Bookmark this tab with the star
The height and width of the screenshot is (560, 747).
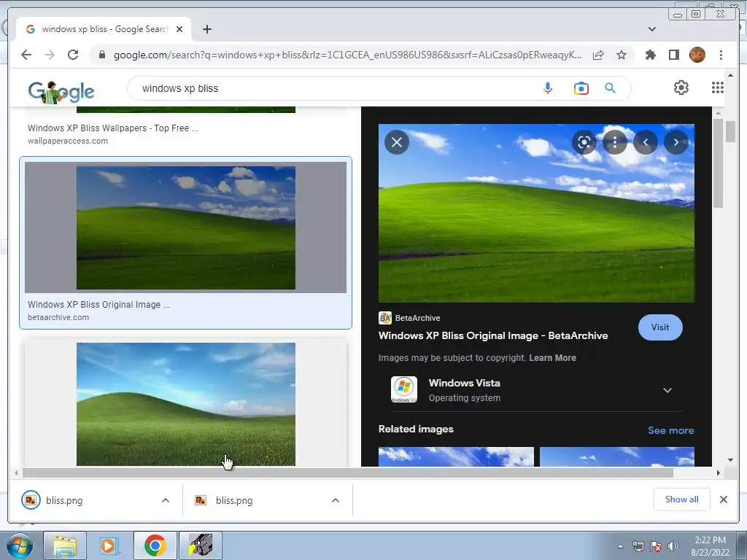pyautogui.click(x=622, y=55)
